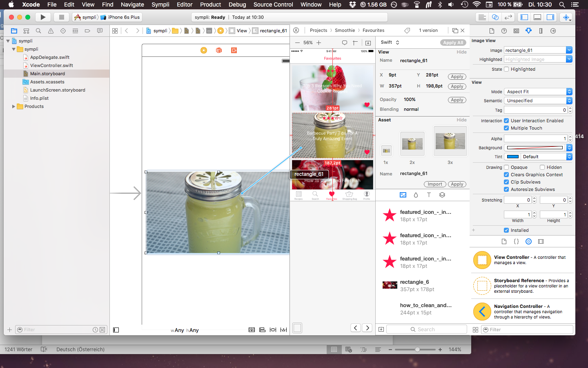Viewport: 588px width, 368px height.
Task: Show the Code Snippet library
Action: pos(516,241)
